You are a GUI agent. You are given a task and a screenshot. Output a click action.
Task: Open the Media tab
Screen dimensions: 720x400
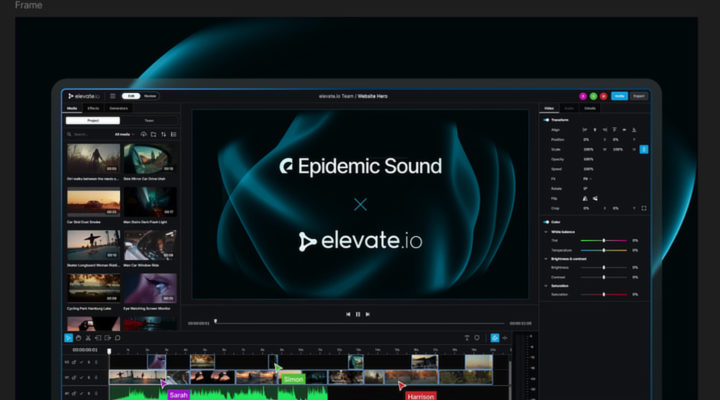tap(72, 108)
